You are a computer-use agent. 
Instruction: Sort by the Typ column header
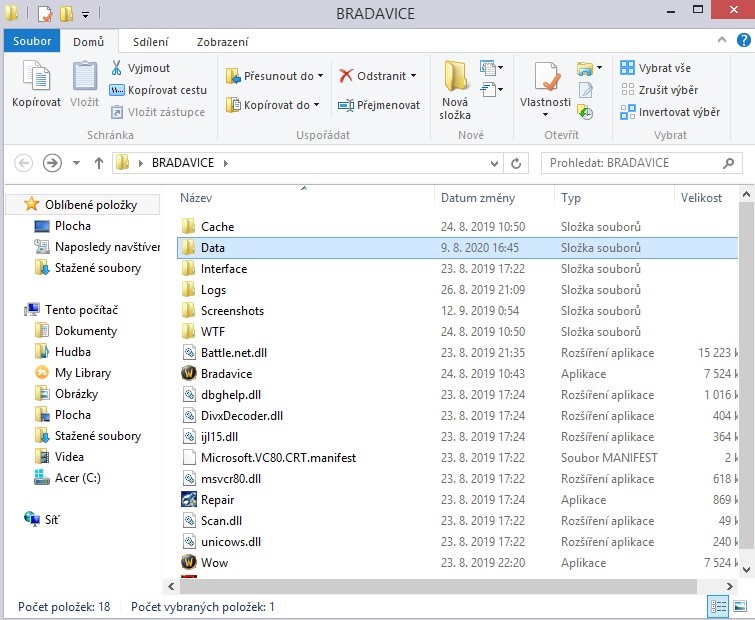[571, 198]
